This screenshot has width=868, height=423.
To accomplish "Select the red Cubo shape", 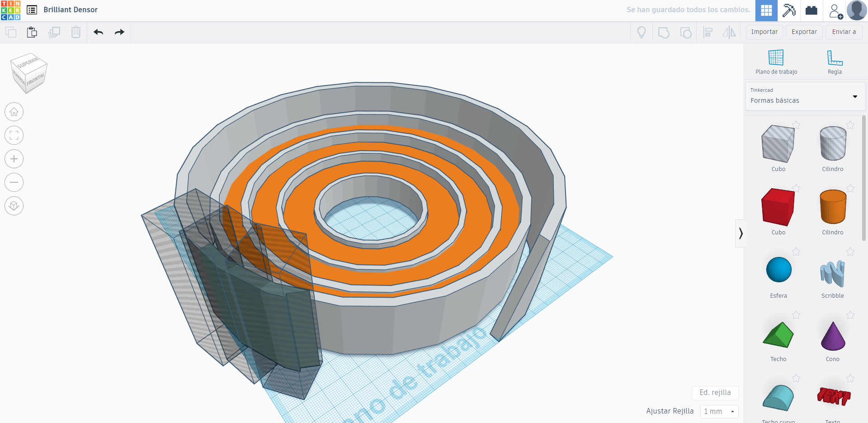I will (x=778, y=207).
